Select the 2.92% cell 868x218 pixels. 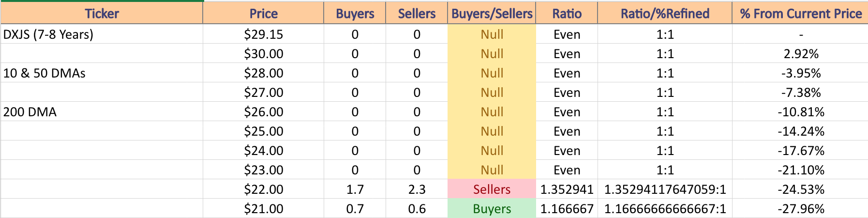(x=801, y=53)
